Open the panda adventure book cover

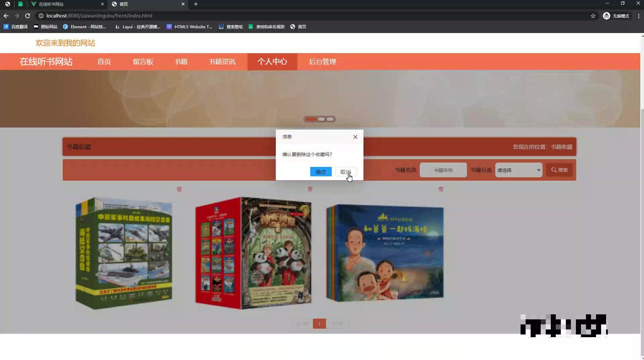pyautogui.click(x=253, y=253)
